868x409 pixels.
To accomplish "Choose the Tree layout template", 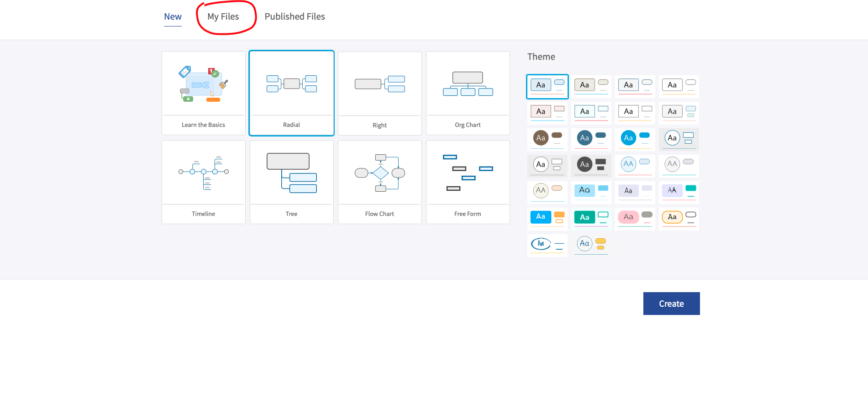I will 291,182.
